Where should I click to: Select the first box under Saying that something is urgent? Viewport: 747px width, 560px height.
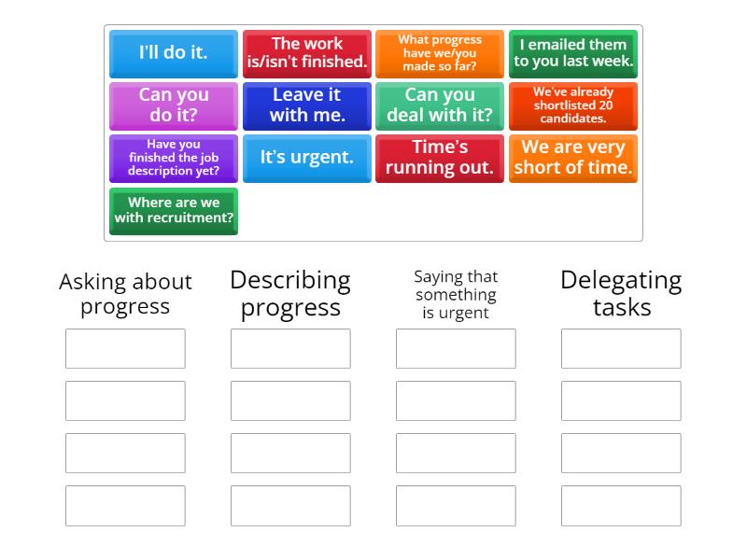[456, 348]
